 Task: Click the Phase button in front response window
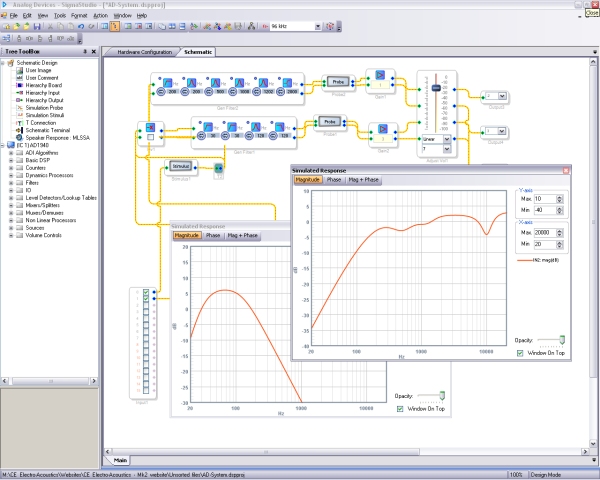[x=334, y=179]
